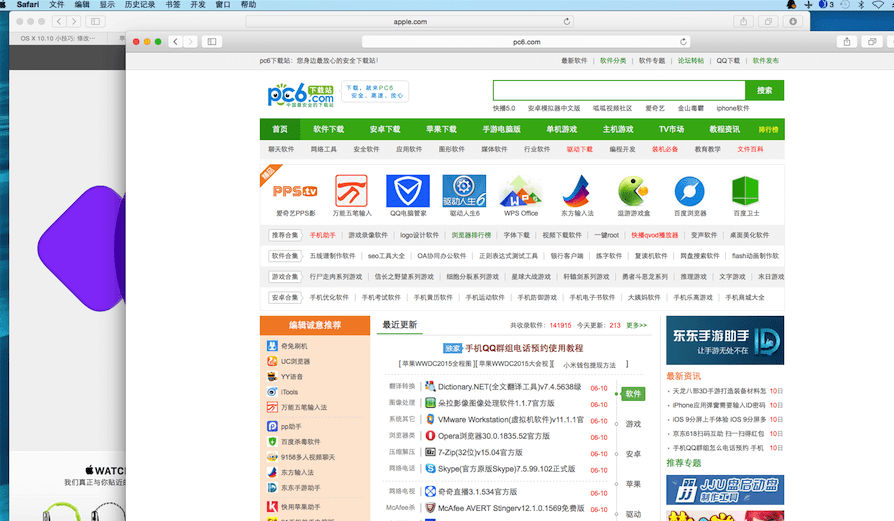Image resolution: width=894 pixels, height=521 pixels.
Task: Open the 软件发布 top link
Action: point(765,60)
